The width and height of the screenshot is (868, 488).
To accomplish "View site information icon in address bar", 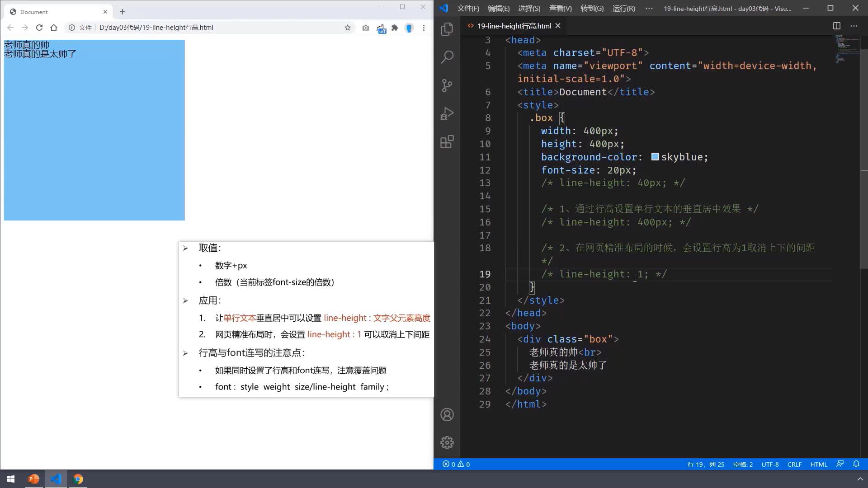I will (x=71, y=28).
